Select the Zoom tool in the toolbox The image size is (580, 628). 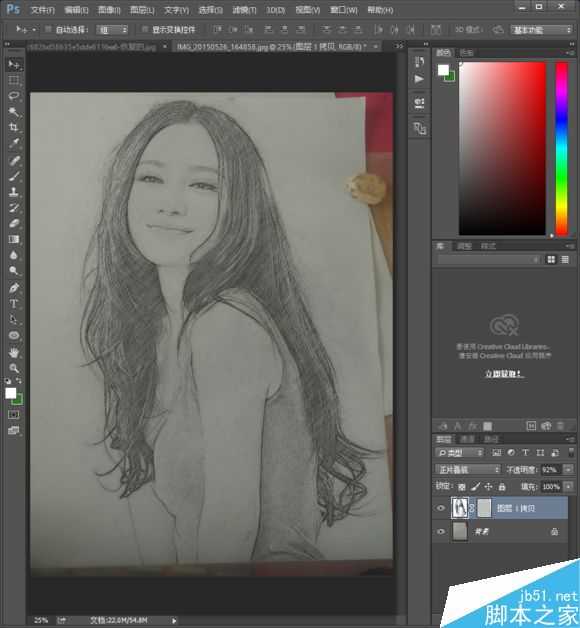tap(14, 368)
